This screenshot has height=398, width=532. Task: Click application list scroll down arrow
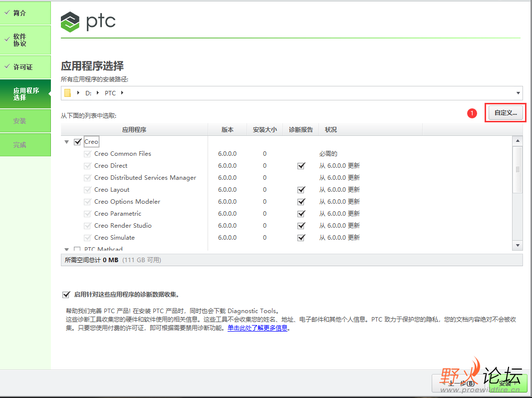tap(518, 245)
